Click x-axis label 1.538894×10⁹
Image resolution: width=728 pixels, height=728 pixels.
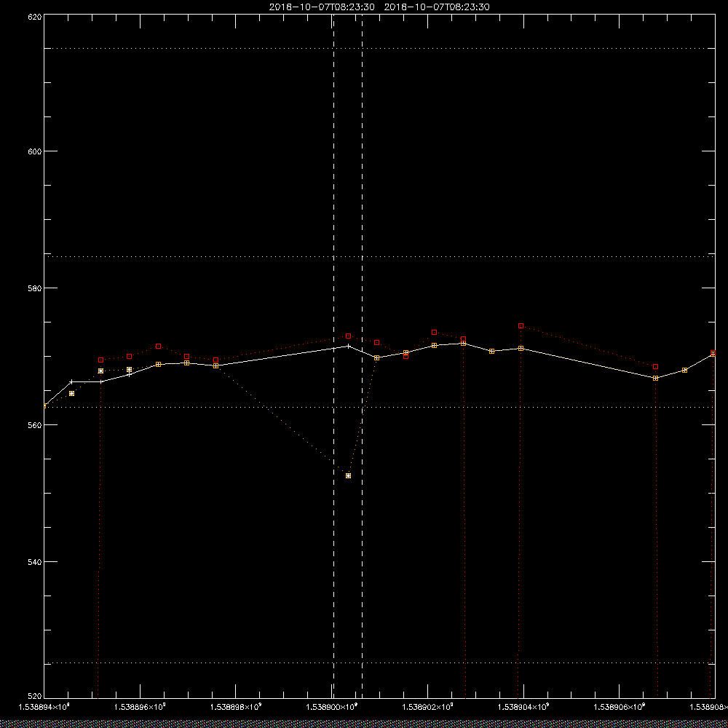[x=44, y=707]
